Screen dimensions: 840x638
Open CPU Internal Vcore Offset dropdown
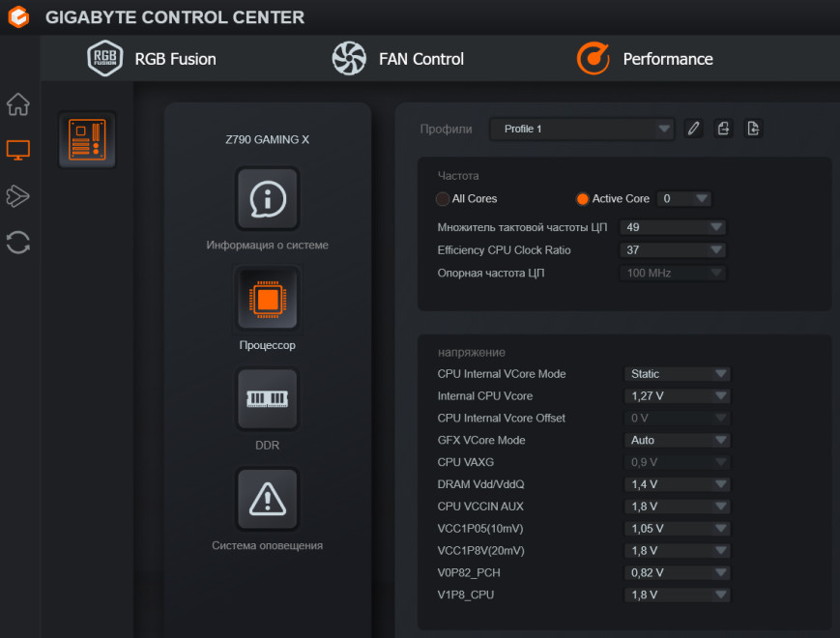point(678,418)
